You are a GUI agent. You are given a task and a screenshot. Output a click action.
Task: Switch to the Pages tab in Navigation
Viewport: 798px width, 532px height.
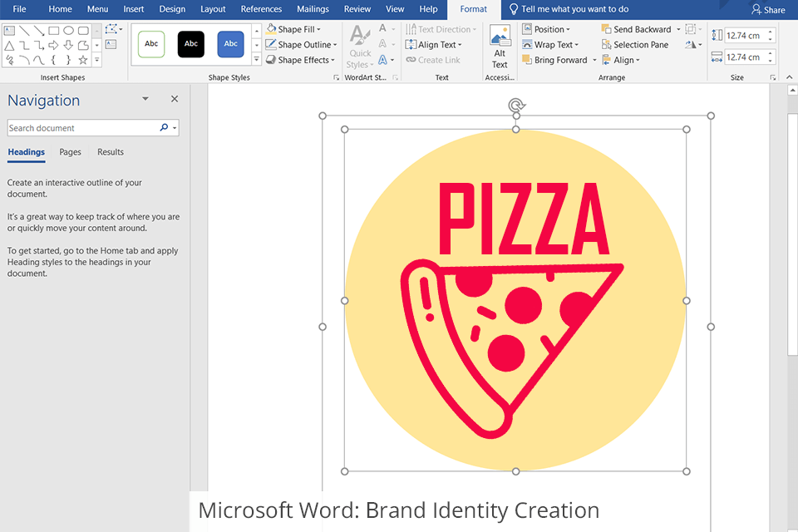click(x=71, y=152)
